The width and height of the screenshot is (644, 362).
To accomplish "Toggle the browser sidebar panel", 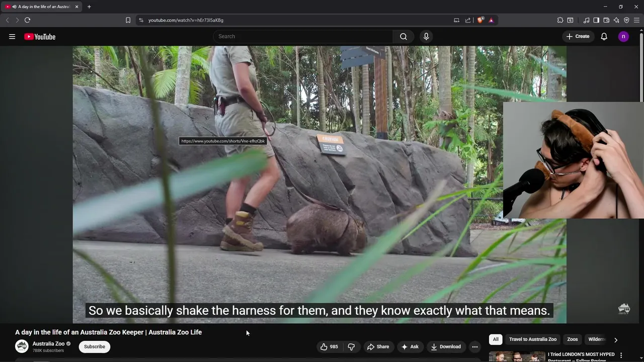I will point(596,20).
